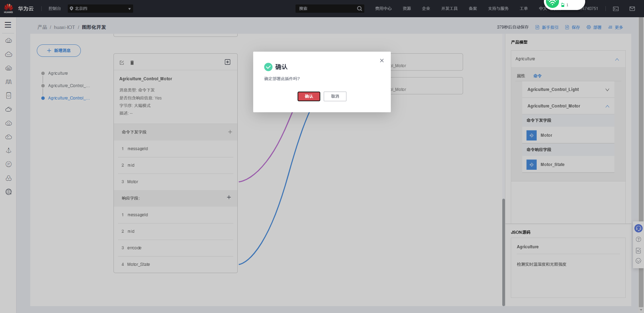Select Agriculture message in list
644x313 pixels.
(58, 73)
